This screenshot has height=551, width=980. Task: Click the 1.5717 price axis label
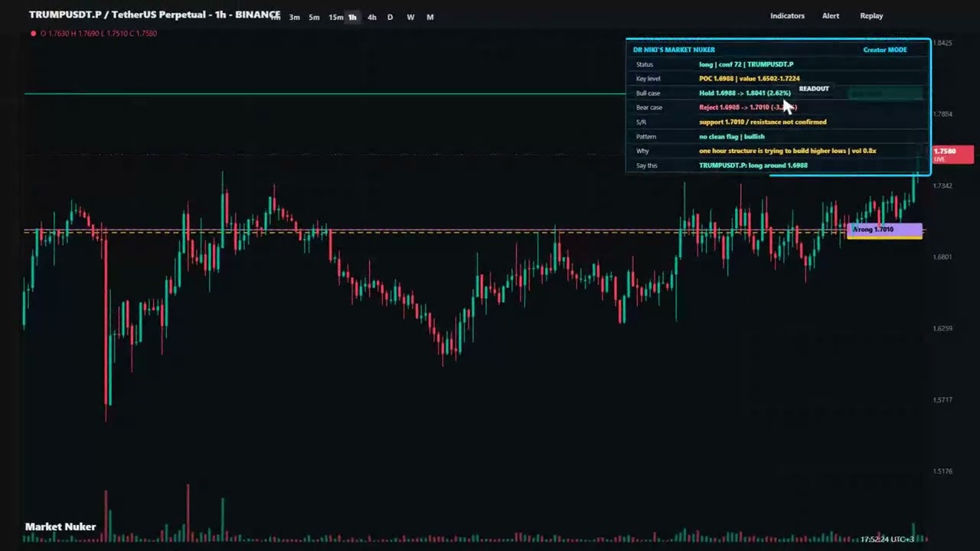tap(942, 400)
